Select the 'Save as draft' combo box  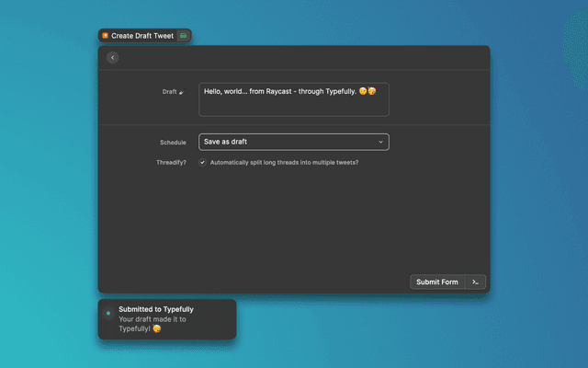click(285, 142)
